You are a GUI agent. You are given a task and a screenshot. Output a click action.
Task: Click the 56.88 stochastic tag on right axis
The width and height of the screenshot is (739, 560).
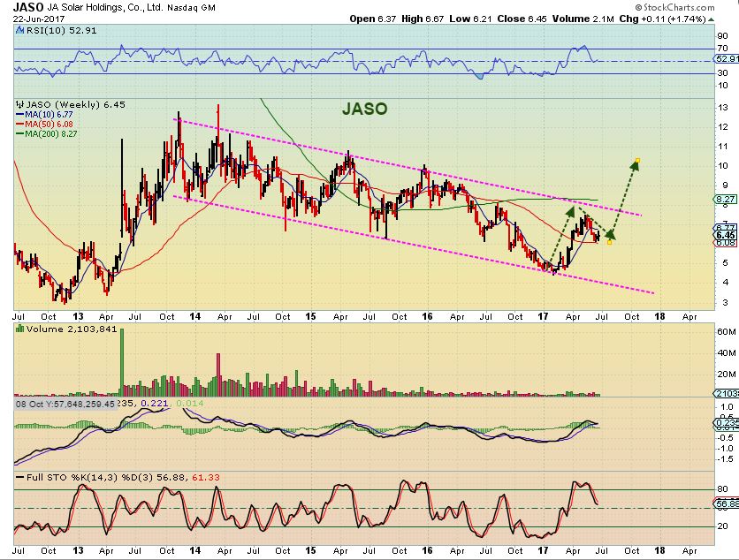point(727,503)
